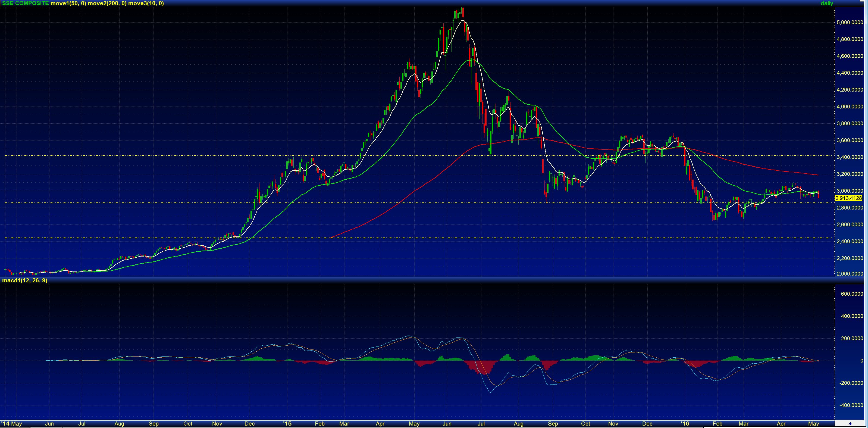
Task: Click the Nov label before '15 on time axis
Action: coord(217,424)
